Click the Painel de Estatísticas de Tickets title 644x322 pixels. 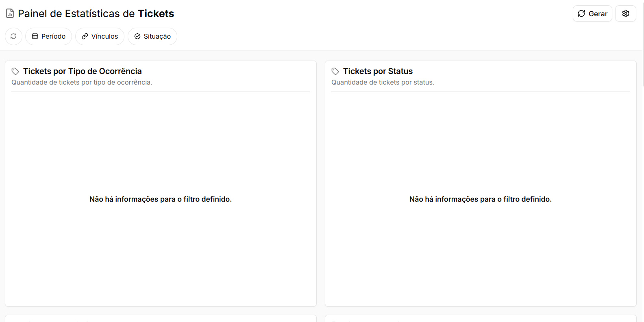click(96, 13)
